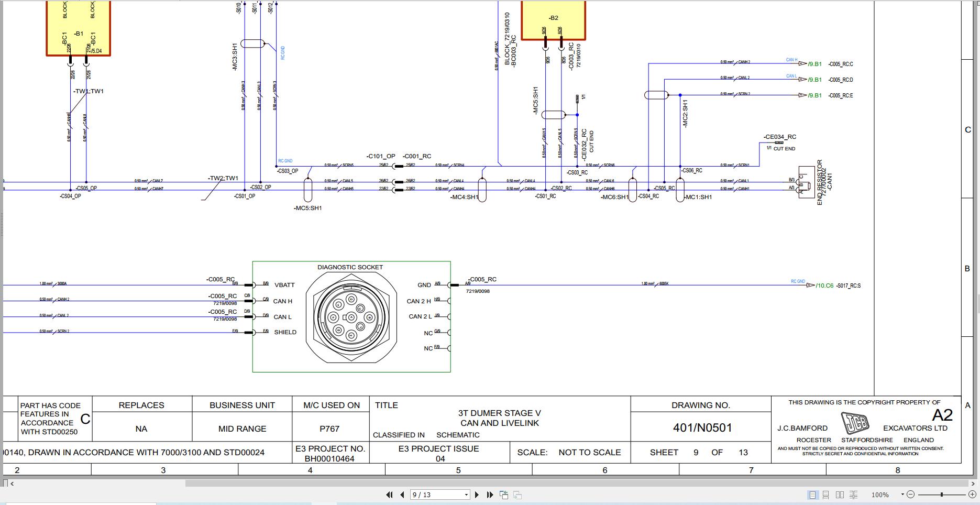The image size is (980, 505).
Task: Follow /9.B1 link for -C005_RC:D
Action: click(814, 80)
